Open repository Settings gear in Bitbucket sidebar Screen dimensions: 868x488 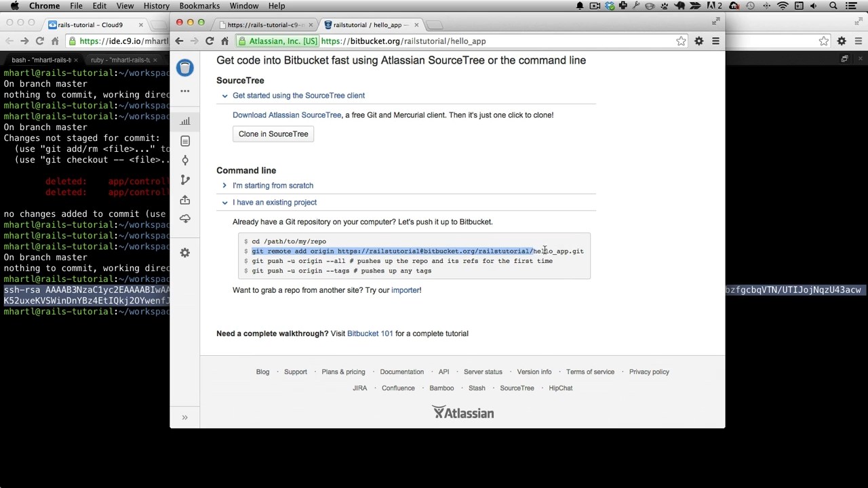(185, 253)
